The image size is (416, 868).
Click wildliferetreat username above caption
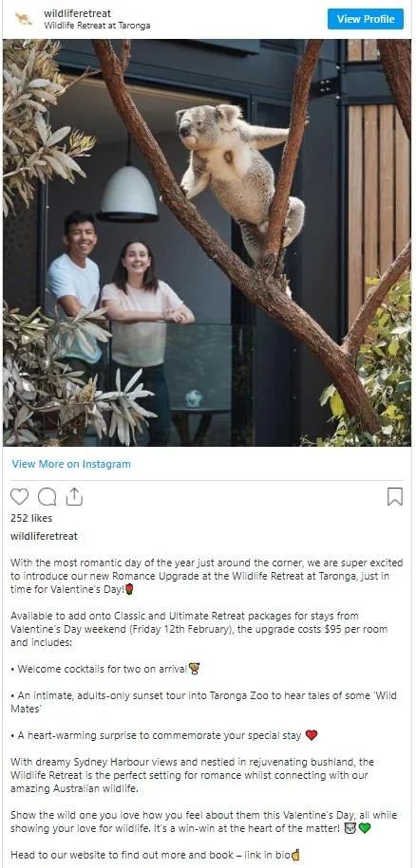click(44, 536)
